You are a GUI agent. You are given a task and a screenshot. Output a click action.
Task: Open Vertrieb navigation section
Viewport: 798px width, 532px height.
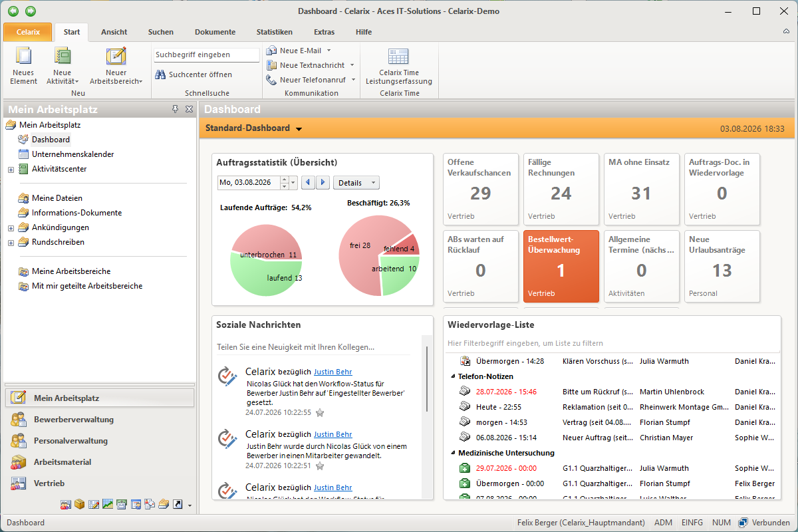pos(99,483)
